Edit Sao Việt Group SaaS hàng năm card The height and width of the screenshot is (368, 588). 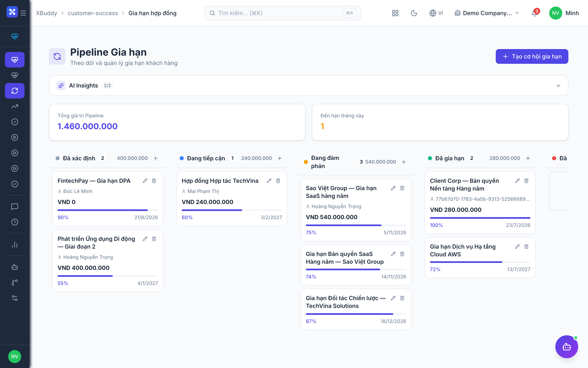coord(393,188)
